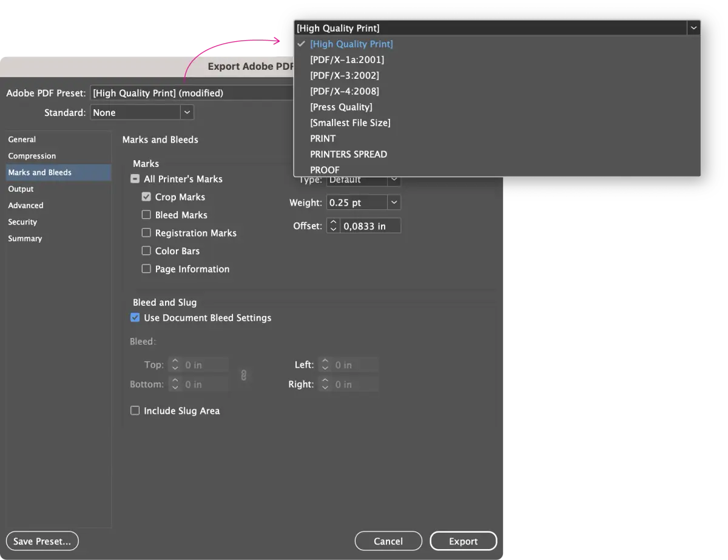Click the Top bleed stepper
728x560 pixels.
pyautogui.click(x=175, y=365)
